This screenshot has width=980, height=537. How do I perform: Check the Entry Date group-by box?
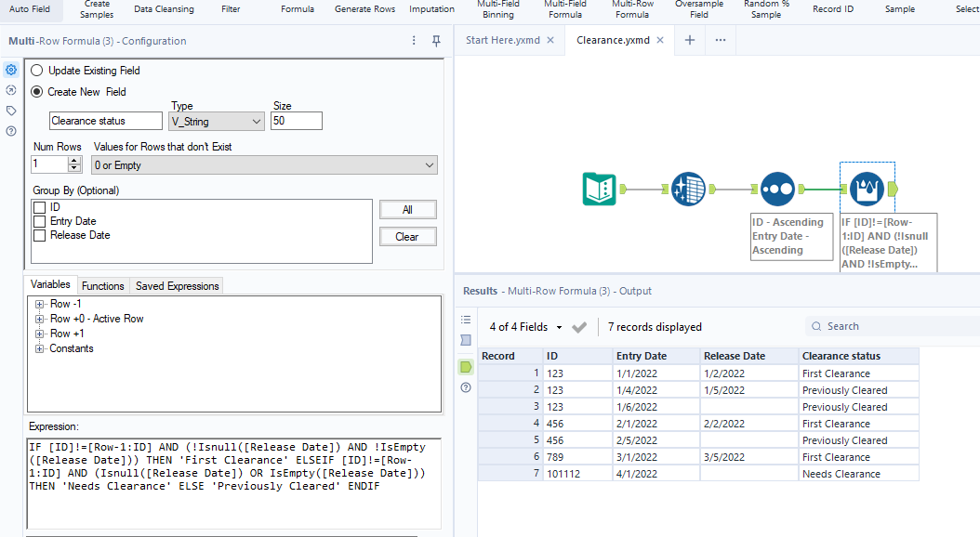click(39, 221)
